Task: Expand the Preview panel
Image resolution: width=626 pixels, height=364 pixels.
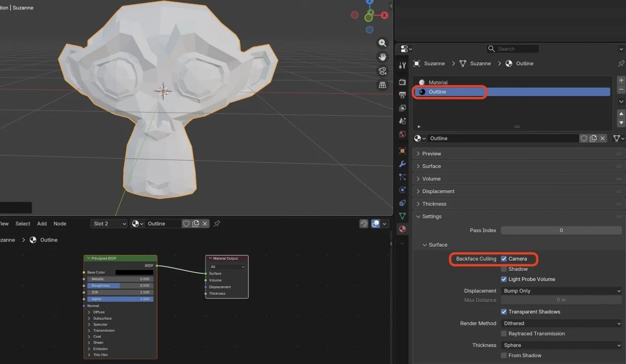Action: pyautogui.click(x=519, y=154)
